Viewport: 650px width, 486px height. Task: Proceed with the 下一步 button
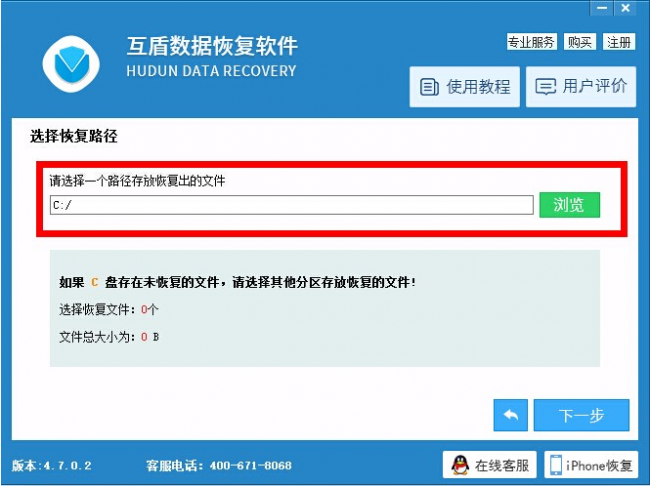(x=581, y=415)
